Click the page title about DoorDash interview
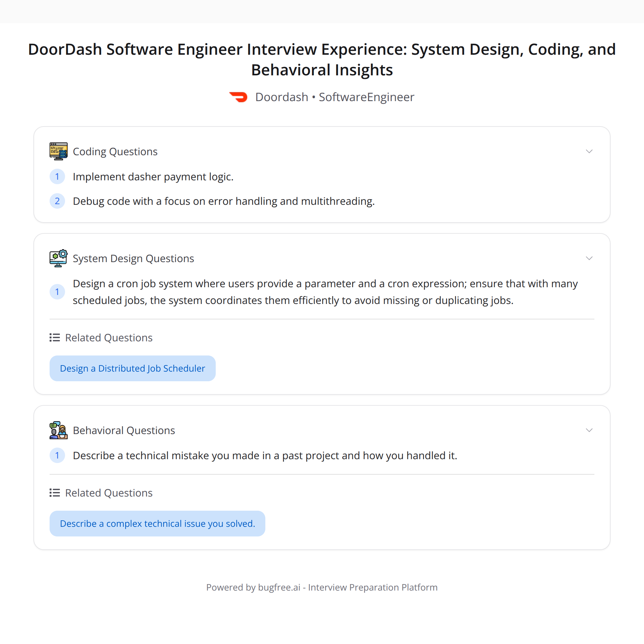 (322, 59)
